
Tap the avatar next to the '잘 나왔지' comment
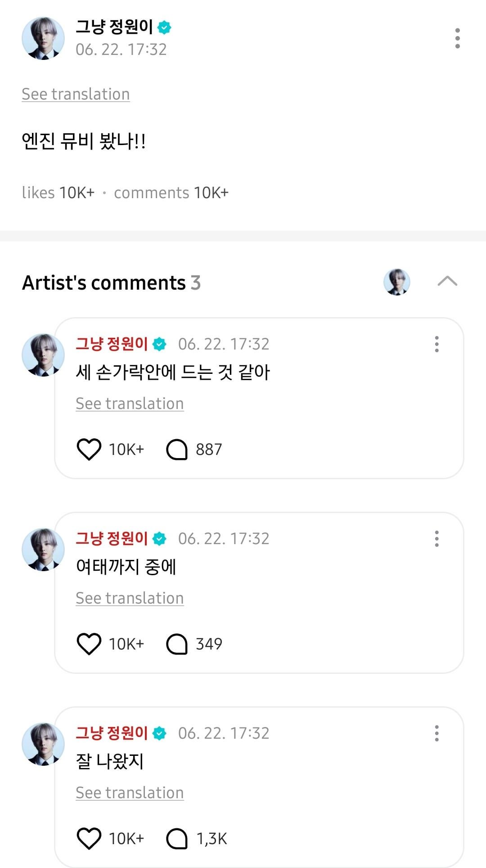(43, 744)
